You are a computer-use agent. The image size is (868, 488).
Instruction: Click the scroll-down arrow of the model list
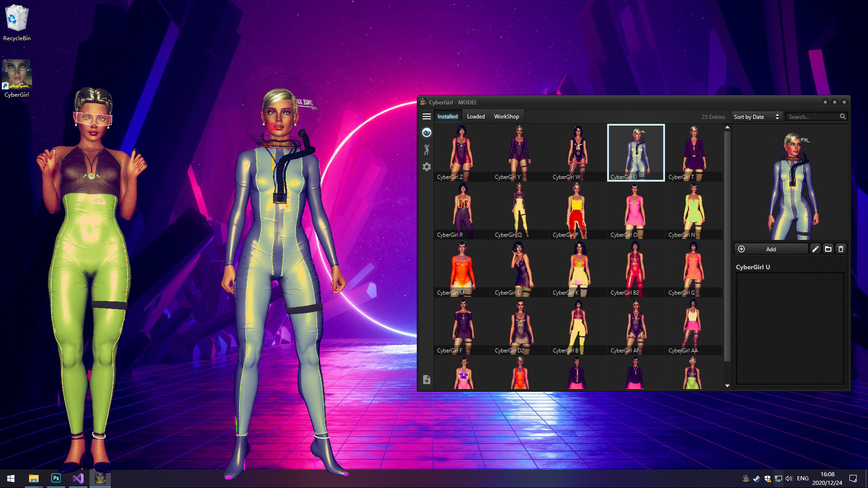pyautogui.click(x=727, y=386)
